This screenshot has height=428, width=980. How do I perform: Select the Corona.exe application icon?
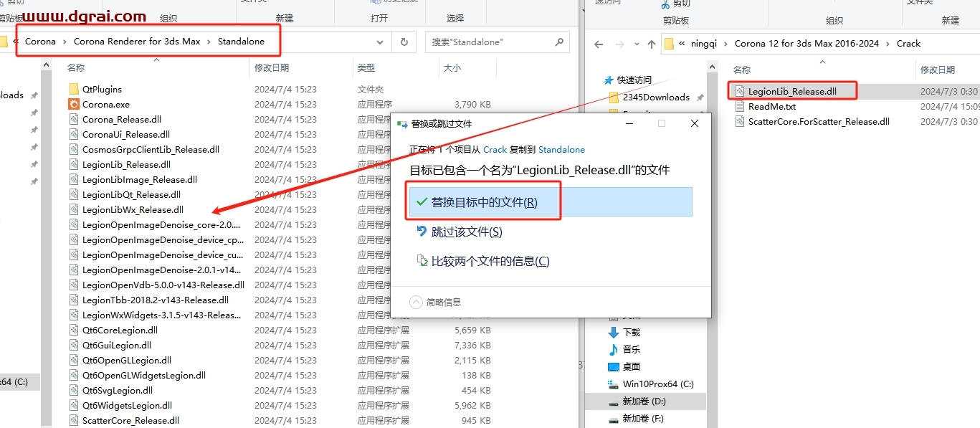click(74, 105)
